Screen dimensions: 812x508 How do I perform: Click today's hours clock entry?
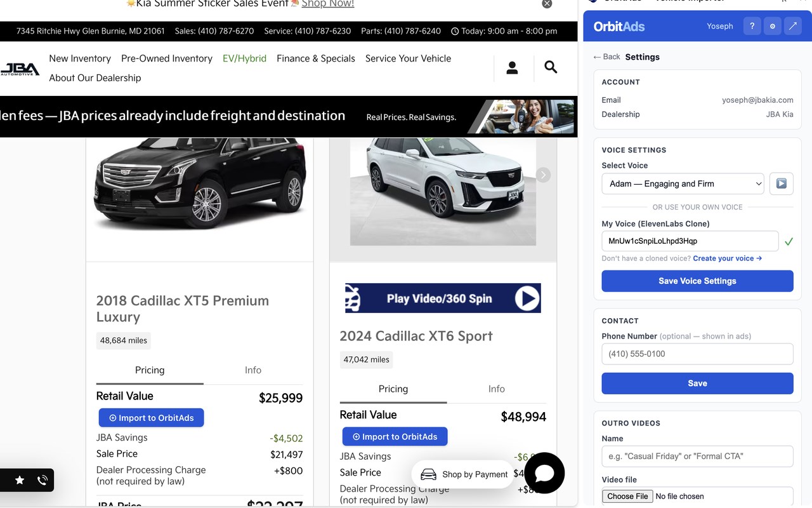[x=504, y=30]
